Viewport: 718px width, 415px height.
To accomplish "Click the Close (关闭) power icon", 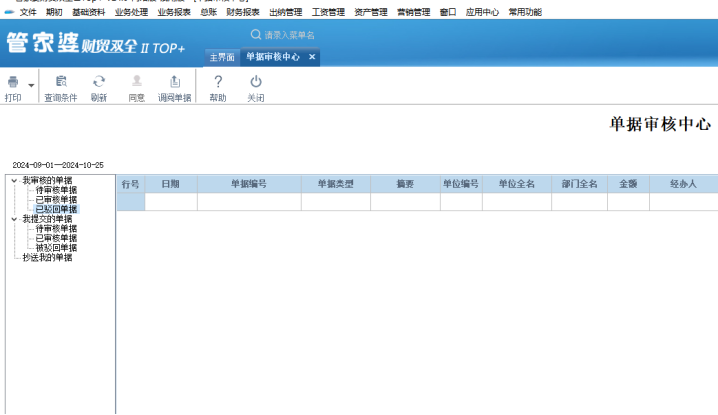I will click(x=256, y=82).
